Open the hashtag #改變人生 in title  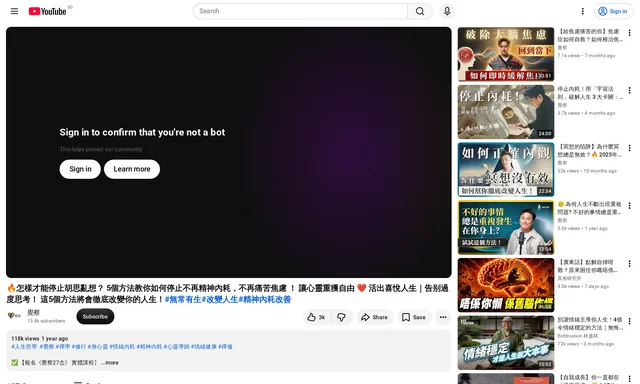click(x=220, y=299)
